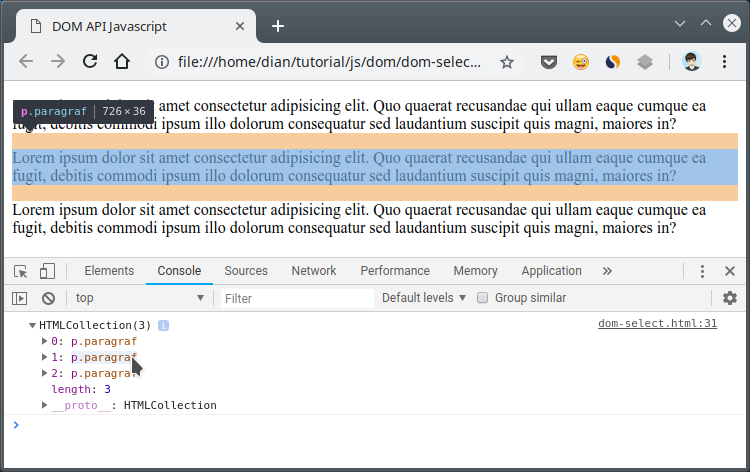
Task: Open DevTools three-dot menu
Action: tap(702, 271)
